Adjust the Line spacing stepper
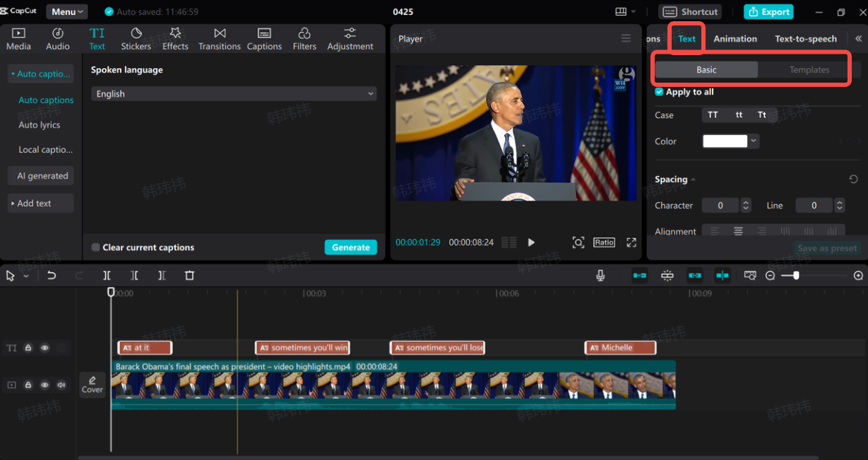 point(840,205)
